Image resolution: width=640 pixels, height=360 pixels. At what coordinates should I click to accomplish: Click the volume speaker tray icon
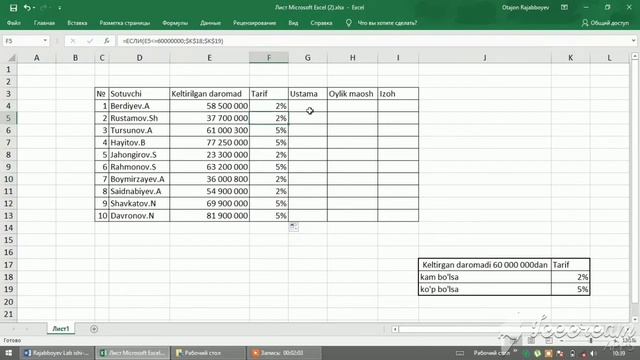[593, 353]
